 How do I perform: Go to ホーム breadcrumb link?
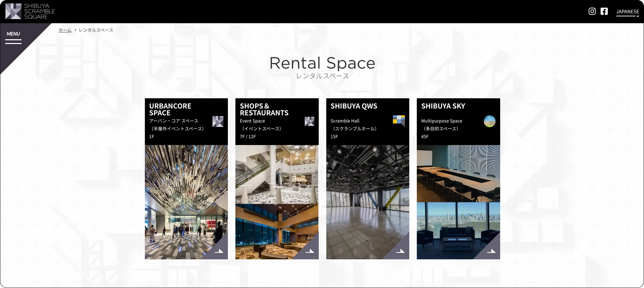click(x=65, y=30)
